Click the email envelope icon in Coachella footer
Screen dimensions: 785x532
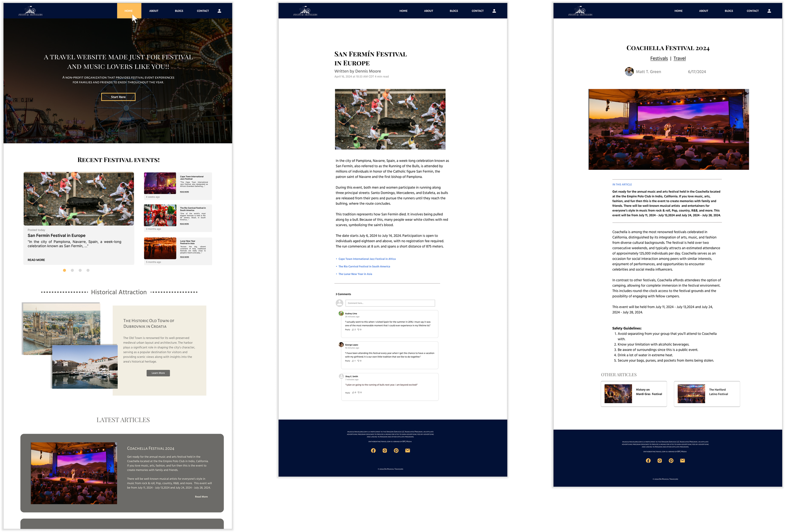(x=682, y=461)
